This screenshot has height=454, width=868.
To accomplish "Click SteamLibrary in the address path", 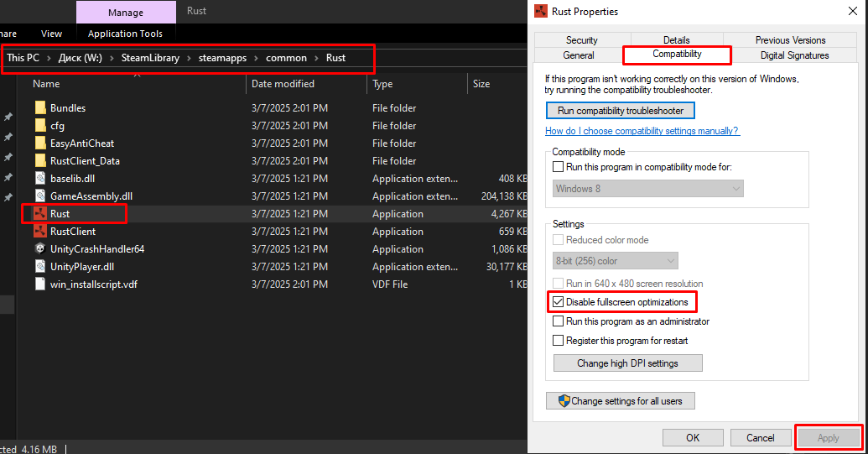I will pos(150,58).
